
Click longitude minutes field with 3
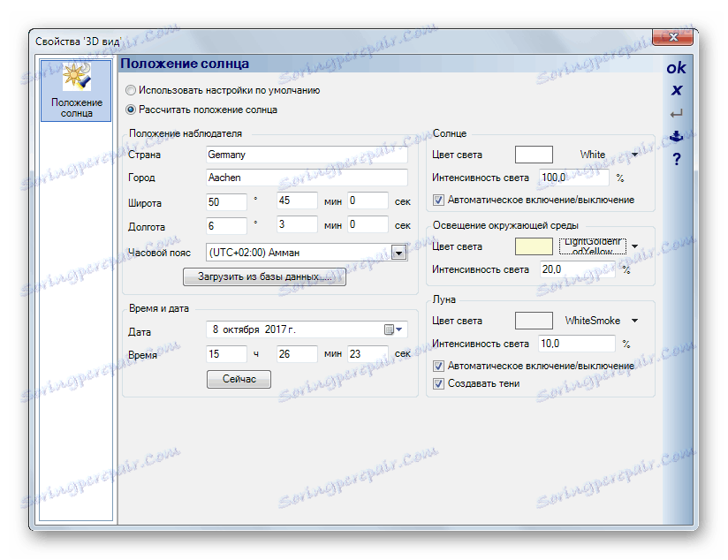pos(297,224)
